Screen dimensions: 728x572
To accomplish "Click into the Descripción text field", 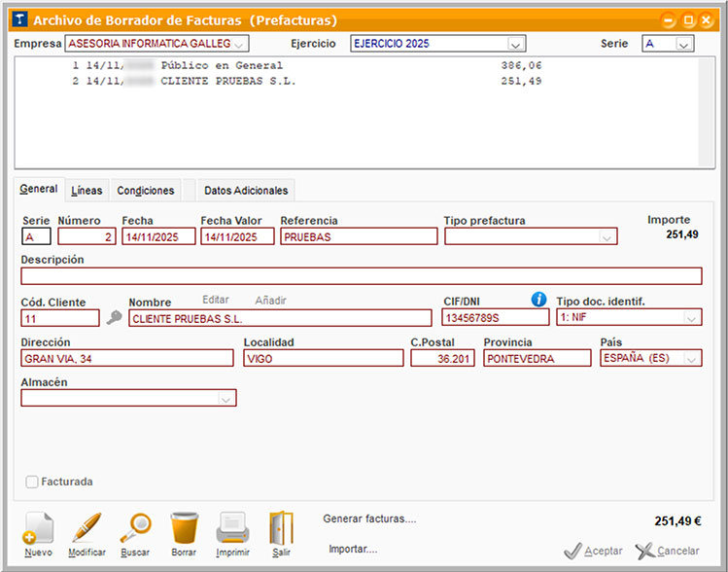I will tap(361, 276).
